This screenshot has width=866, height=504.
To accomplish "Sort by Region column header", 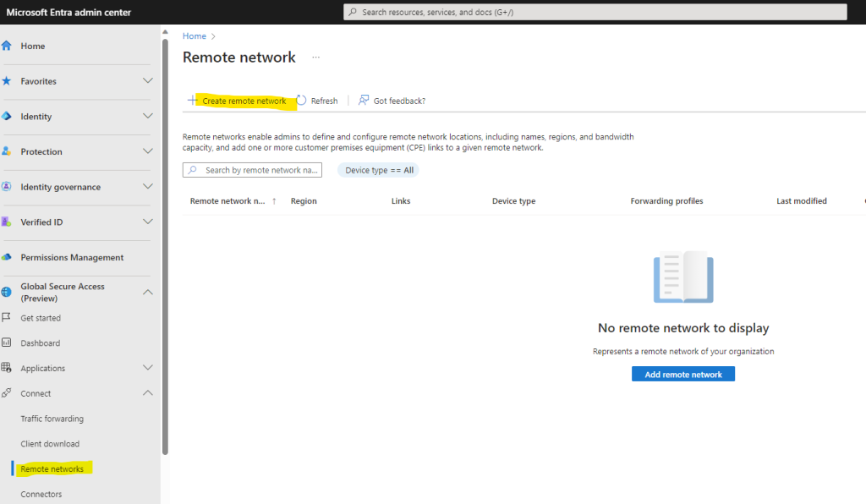I will tap(304, 201).
